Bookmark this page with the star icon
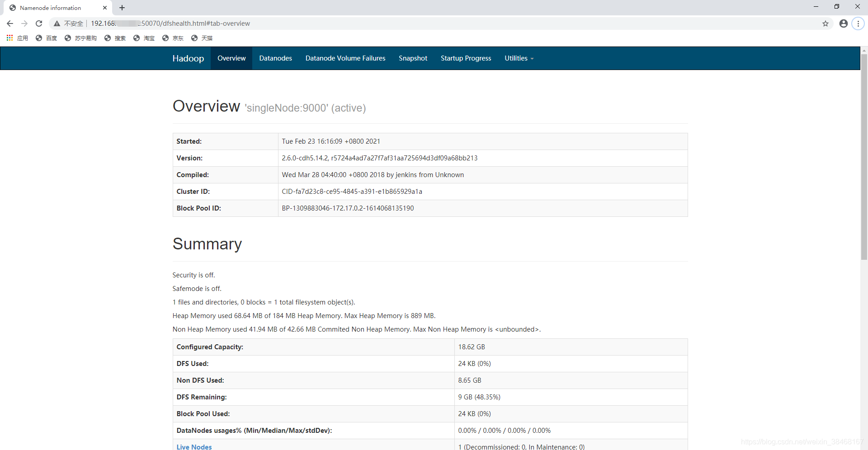The width and height of the screenshot is (868, 450). (826, 23)
